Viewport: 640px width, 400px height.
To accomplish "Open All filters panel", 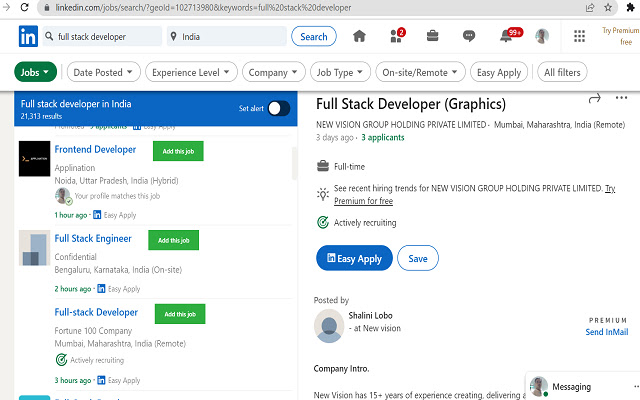I will pyautogui.click(x=562, y=72).
